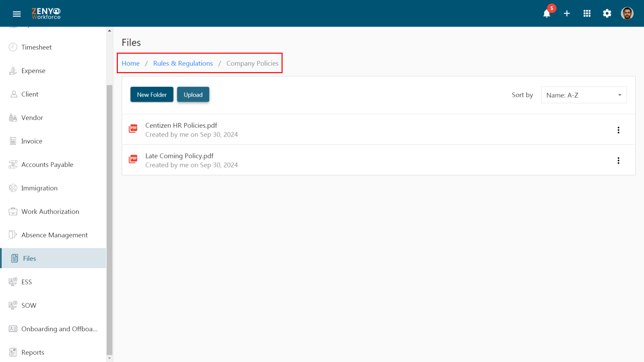Click the New Folder button
This screenshot has height=362, width=644.
coord(152,95)
